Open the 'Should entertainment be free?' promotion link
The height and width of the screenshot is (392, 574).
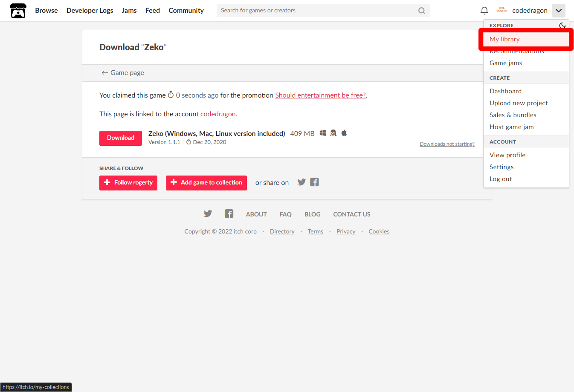(320, 95)
